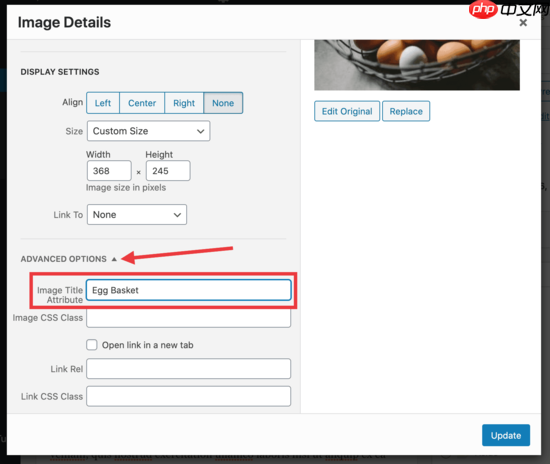Viewport: 550px width, 464px height.
Task: Click the Image Title Attribute field
Action: pos(189,290)
